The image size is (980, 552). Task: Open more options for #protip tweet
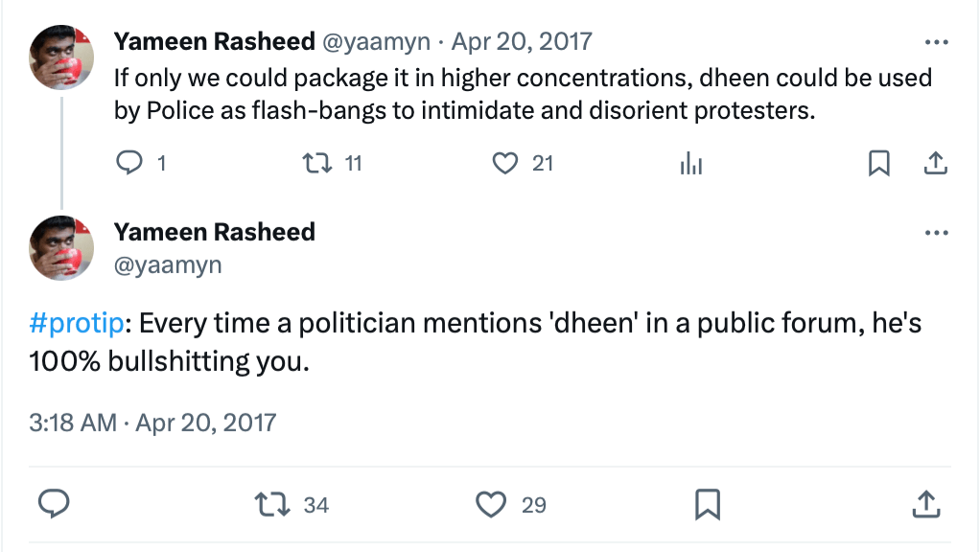[935, 233]
